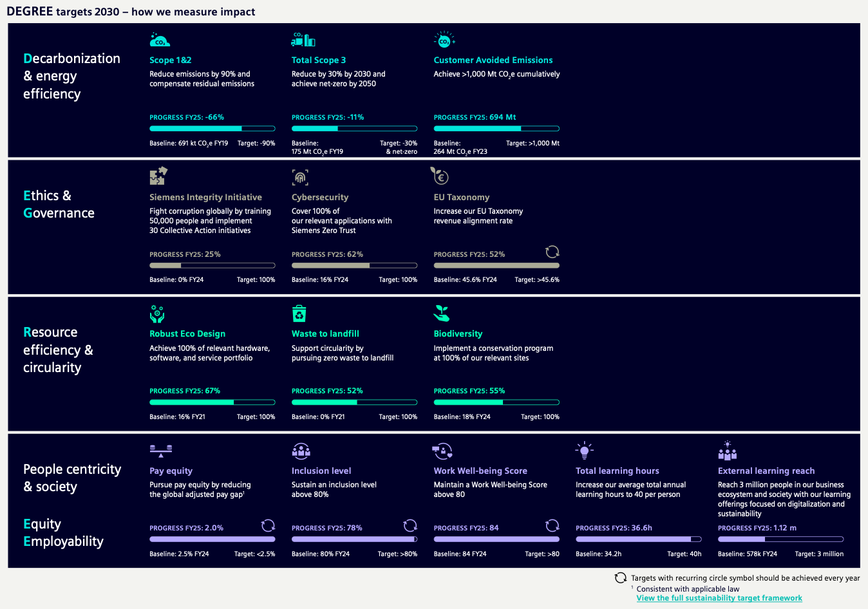Select the Biodiversity plant-in-hand icon

[x=442, y=314]
